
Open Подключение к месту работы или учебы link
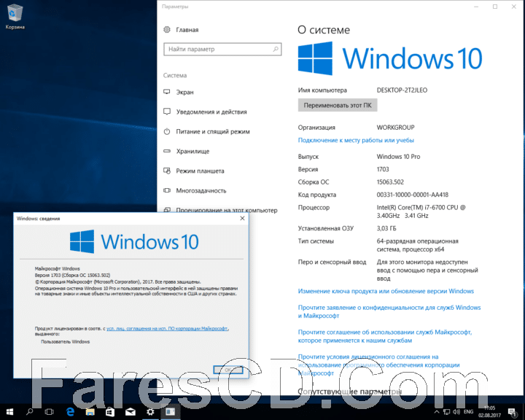pos(356,140)
